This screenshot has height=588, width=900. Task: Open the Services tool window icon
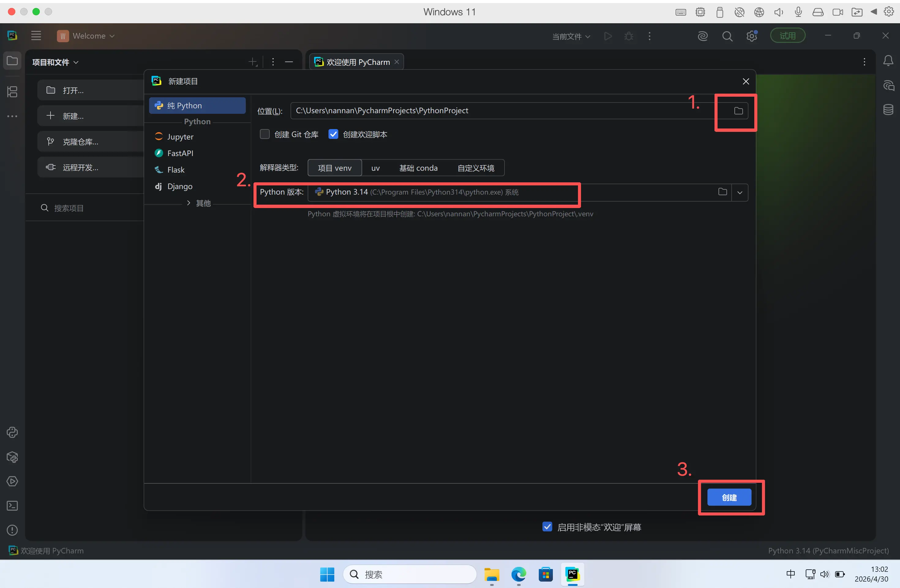[x=12, y=481]
